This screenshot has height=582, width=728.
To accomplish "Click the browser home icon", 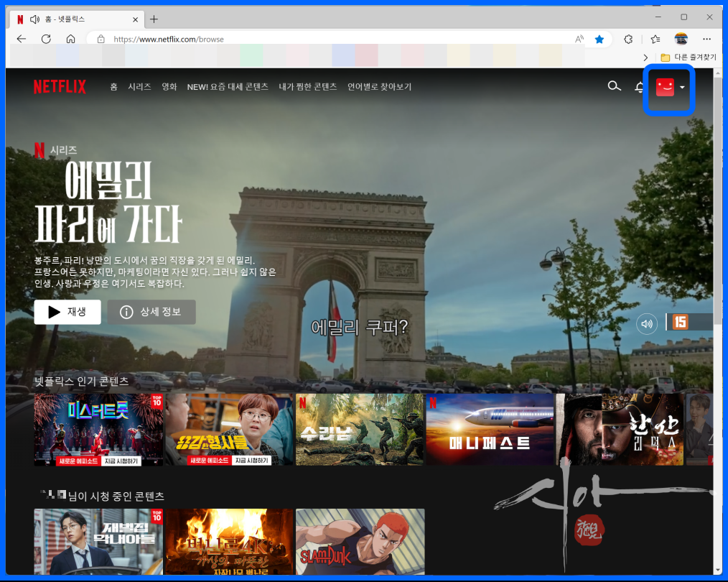I will point(70,39).
